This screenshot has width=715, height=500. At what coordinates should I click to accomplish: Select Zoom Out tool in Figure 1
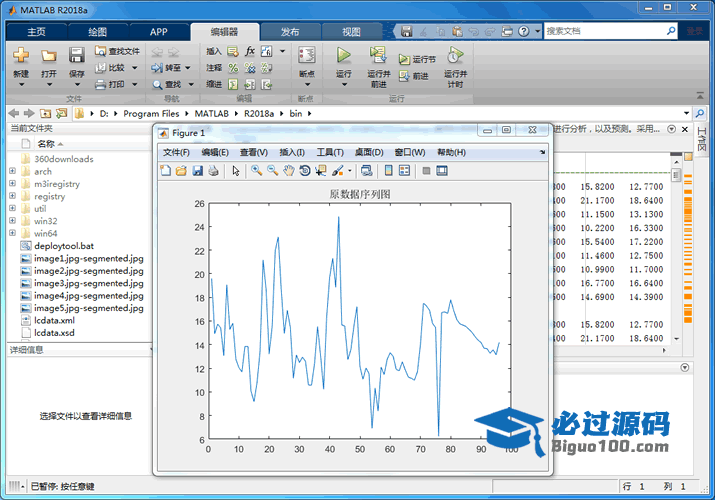coord(273,170)
